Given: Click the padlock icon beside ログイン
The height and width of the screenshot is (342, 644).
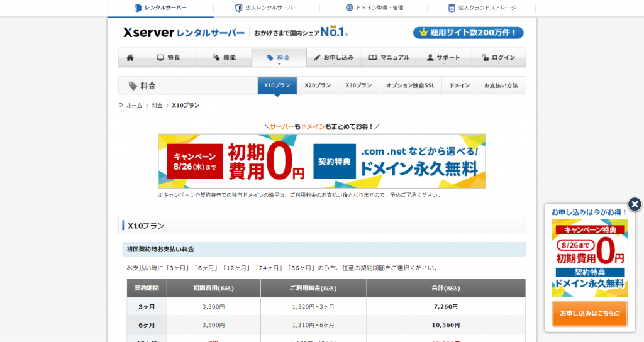Looking at the screenshot, I should click(x=485, y=57).
